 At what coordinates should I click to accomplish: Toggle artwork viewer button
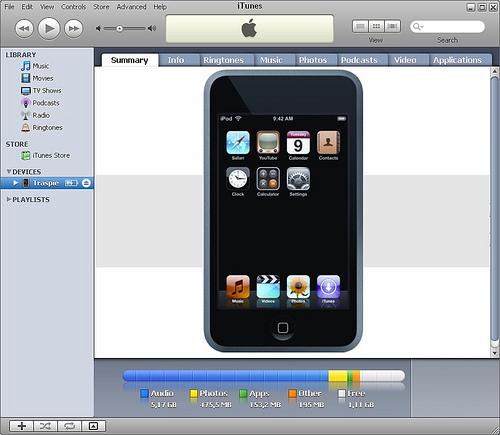(94, 426)
